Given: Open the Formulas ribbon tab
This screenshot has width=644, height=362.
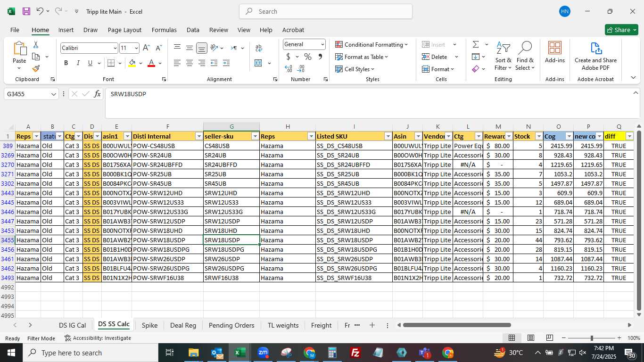Looking at the screenshot, I should pyautogui.click(x=164, y=30).
